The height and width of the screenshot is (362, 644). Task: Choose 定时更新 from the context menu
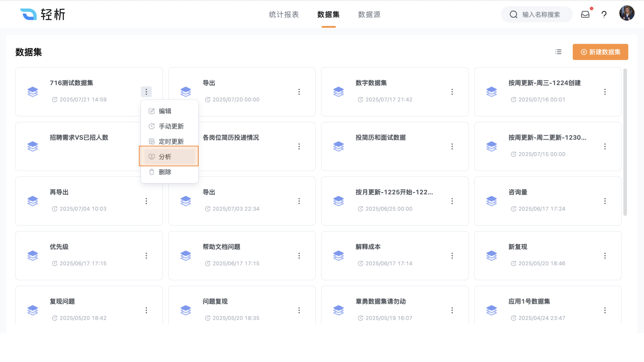[x=169, y=142]
